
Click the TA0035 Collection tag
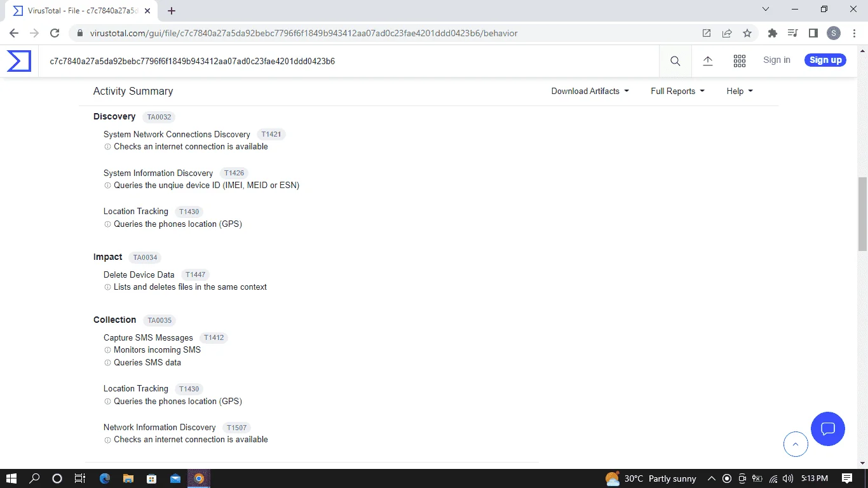click(x=159, y=320)
